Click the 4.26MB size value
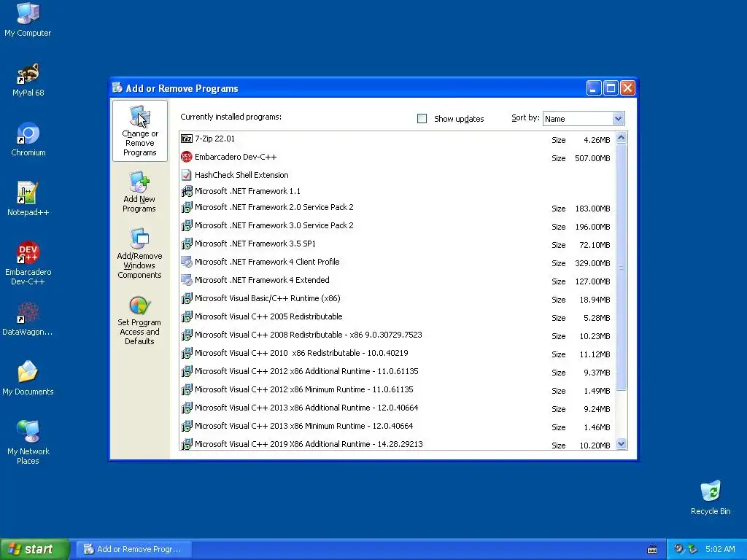 (x=597, y=141)
